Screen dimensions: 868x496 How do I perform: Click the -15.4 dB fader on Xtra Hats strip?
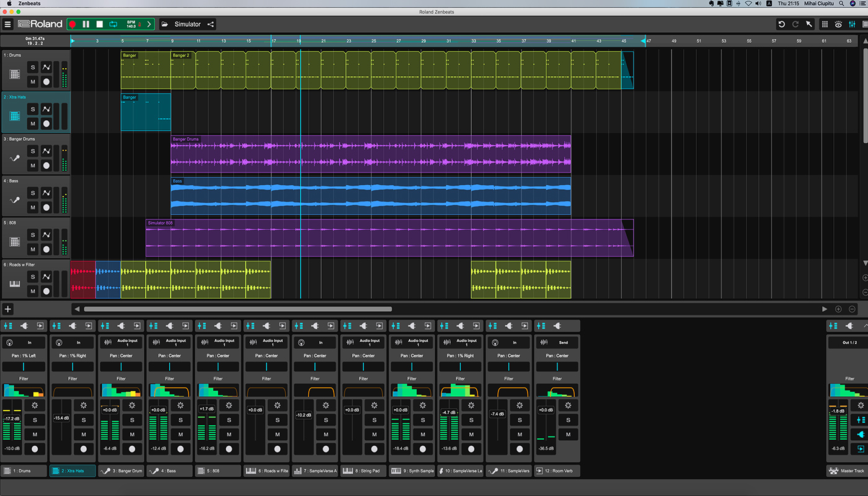(61, 418)
